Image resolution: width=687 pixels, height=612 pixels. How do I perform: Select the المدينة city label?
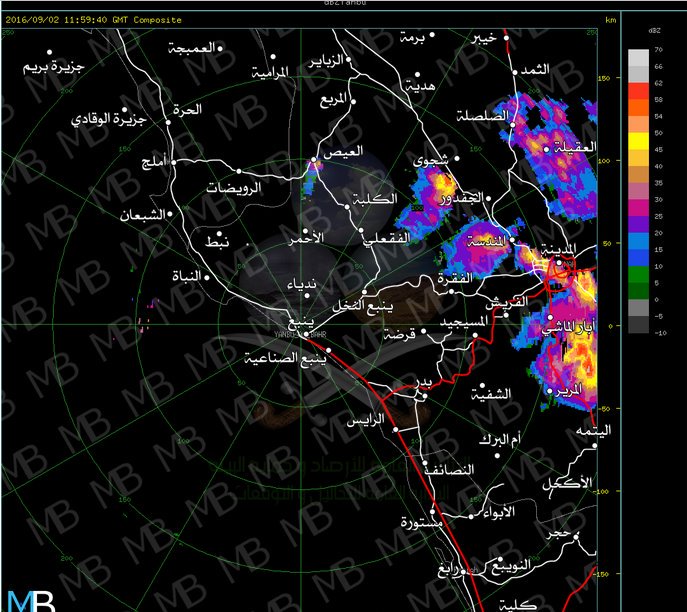558,250
